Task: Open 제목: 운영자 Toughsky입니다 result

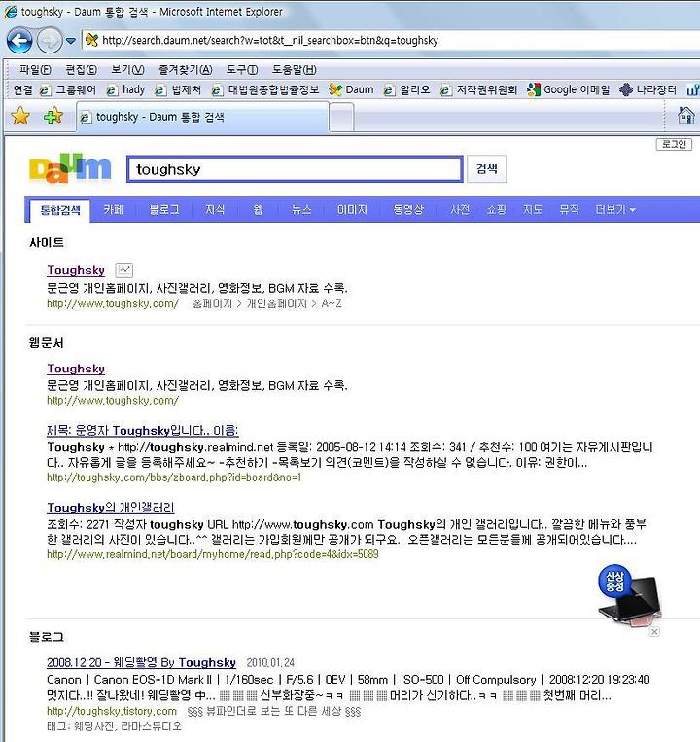Action: 142,430
